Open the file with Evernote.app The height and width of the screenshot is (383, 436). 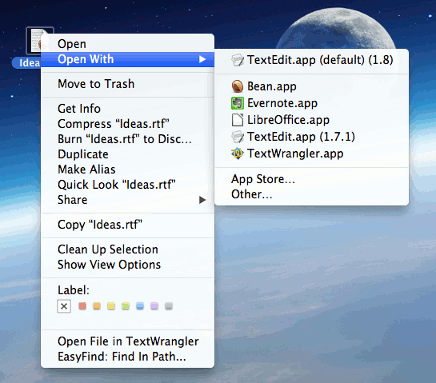(x=312, y=103)
